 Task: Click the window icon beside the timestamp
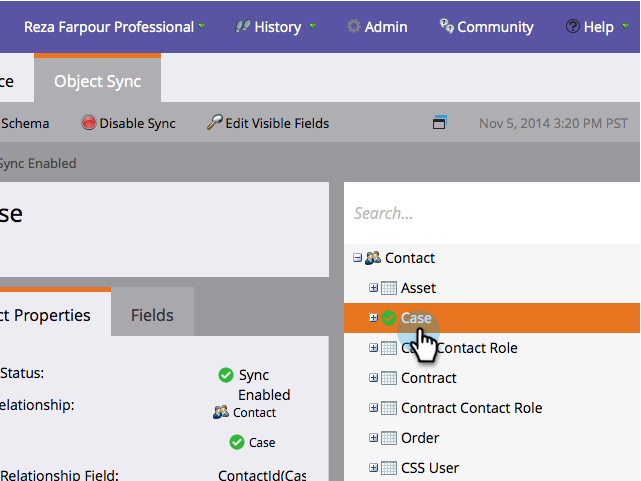[x=439, y=123]
